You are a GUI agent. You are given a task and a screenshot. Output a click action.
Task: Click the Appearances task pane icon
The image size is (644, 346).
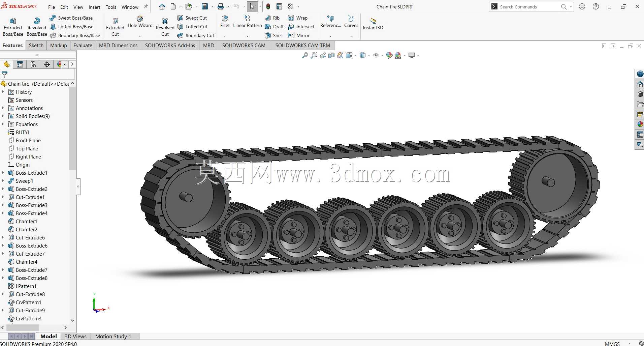(640, 124)
